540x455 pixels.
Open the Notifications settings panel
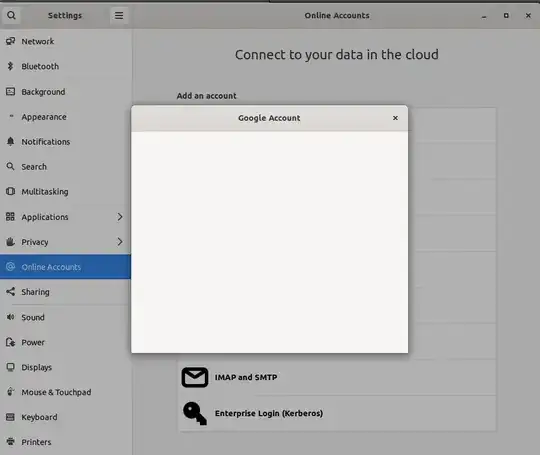point(65,142)
